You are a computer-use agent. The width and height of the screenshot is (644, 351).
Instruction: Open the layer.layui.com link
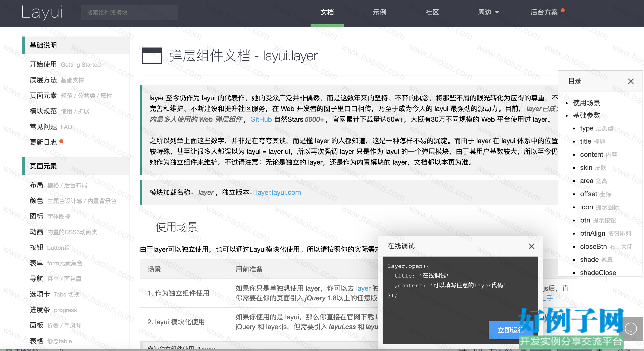pyautogui.click(x=278, y=193)
